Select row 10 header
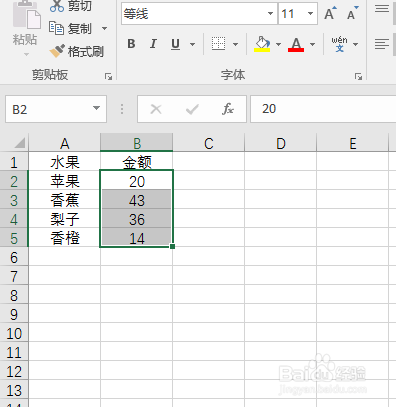396x407 pixels. pos(14,333)
